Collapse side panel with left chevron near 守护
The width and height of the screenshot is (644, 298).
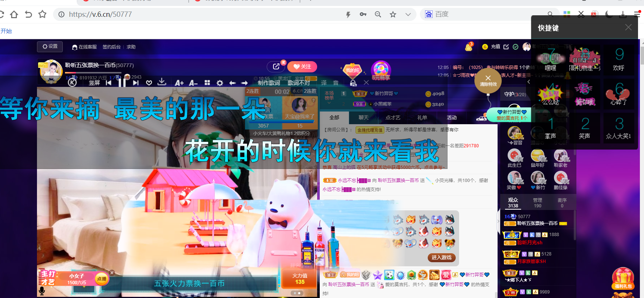[529, 82]
